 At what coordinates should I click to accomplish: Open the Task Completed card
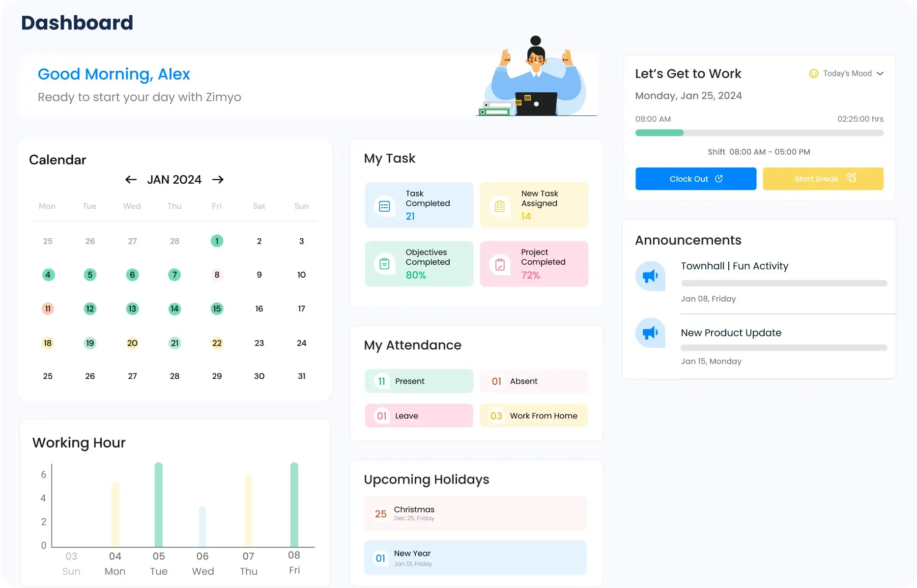(419, 205)
